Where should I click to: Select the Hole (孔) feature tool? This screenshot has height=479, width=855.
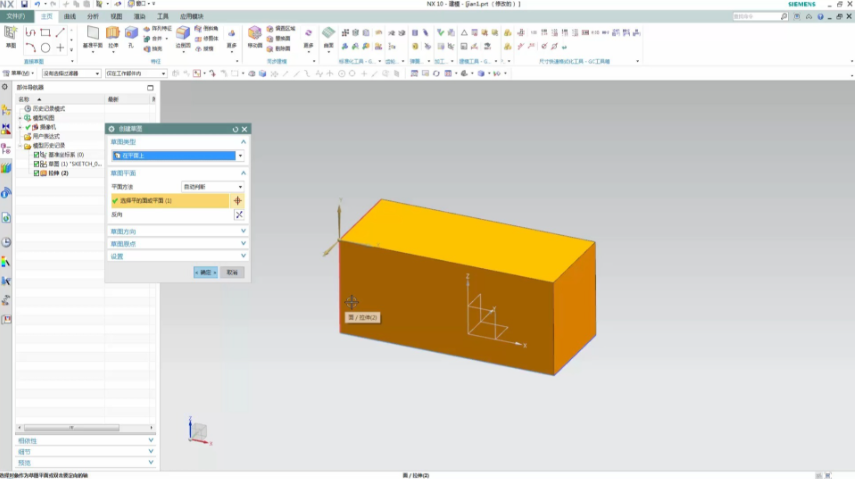[x=131, y=37]
